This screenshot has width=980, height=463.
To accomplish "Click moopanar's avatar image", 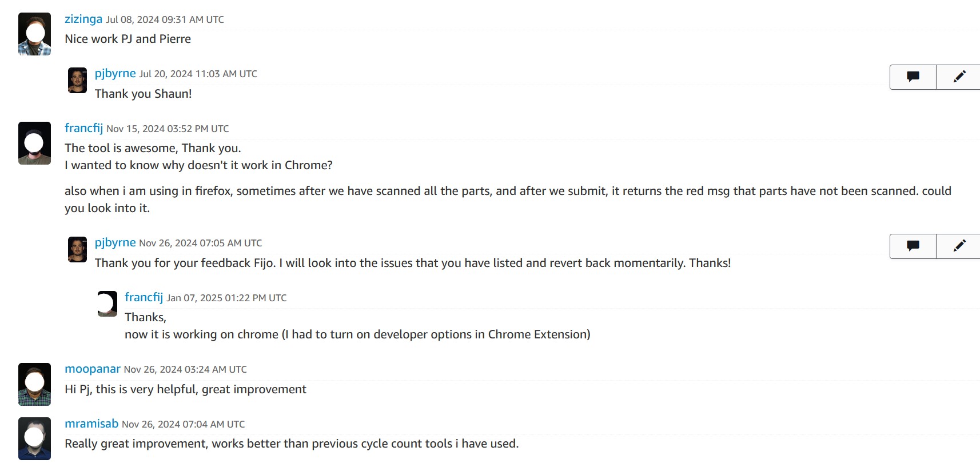I will [33, 384].
